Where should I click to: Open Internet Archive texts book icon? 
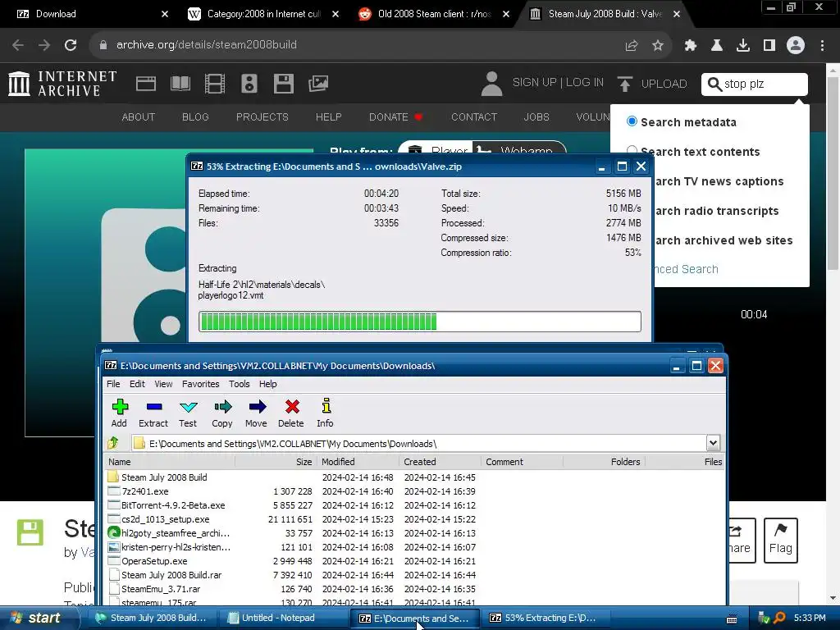click(x=180, y=84)
